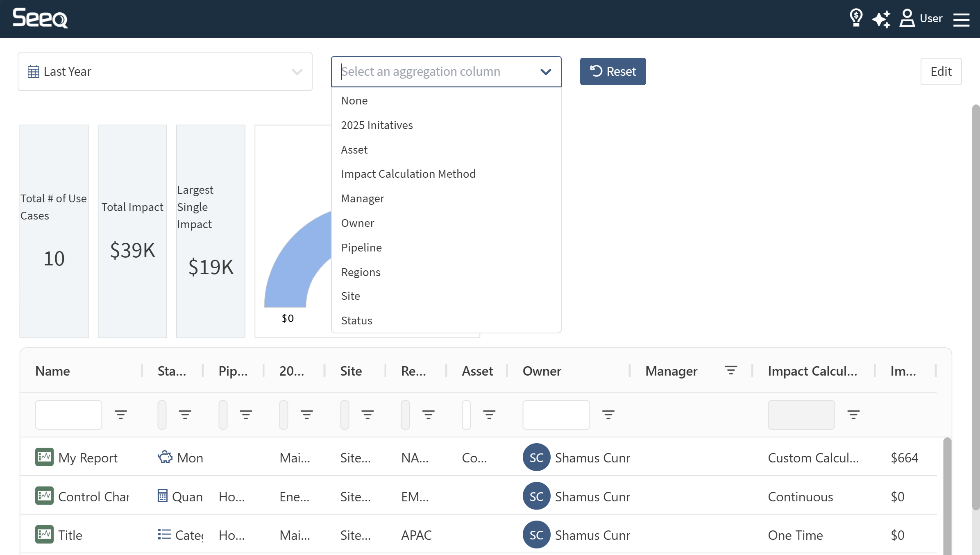Click the Manager column filter icon
This screenshot has height=555, width=980.
point(730,370)
